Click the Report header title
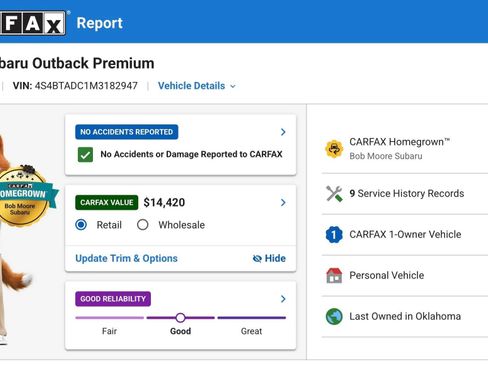This screenshot has width=488, height=366. (100, 23)
